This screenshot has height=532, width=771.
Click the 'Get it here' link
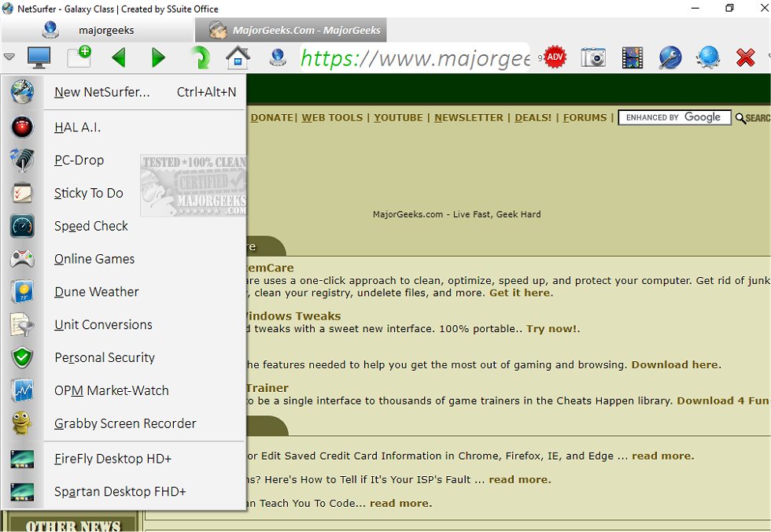[519, 293]
